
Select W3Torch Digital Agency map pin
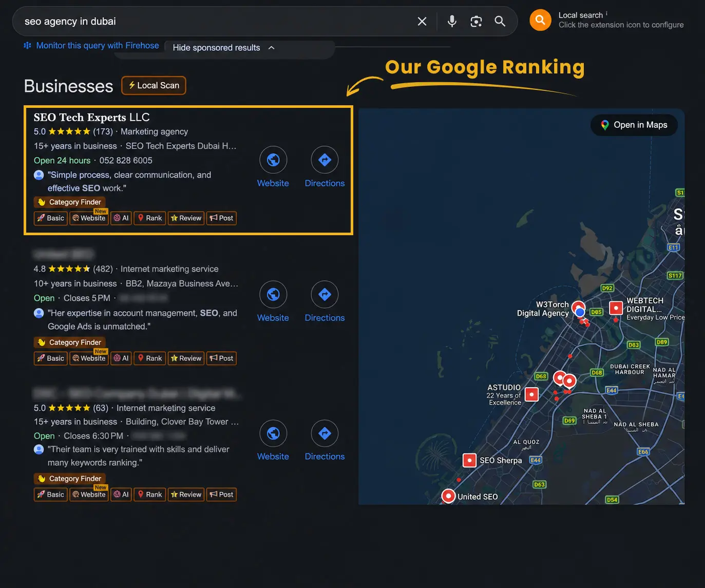click(578, 308)
